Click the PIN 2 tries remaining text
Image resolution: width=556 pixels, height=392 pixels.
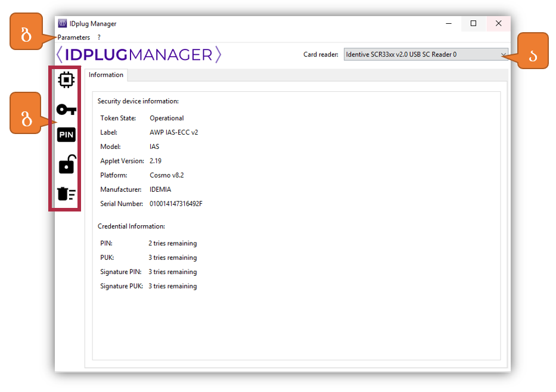[x=172, y=243]
